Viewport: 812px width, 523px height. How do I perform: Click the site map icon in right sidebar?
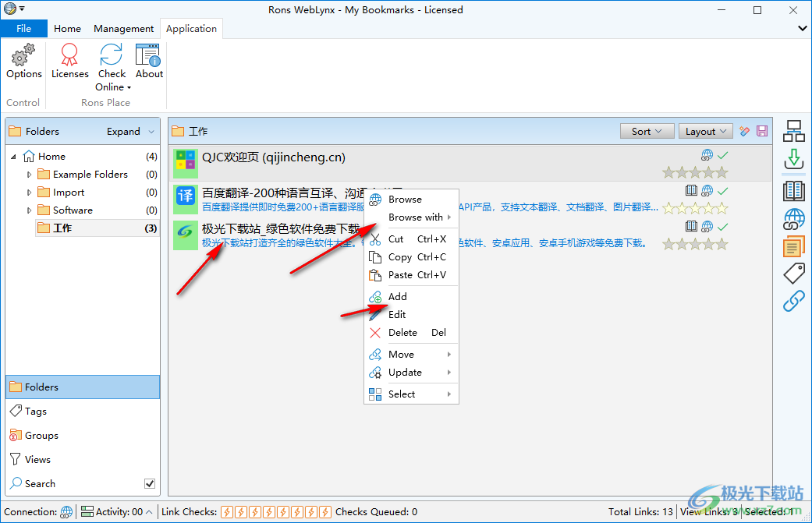[794, 132]
